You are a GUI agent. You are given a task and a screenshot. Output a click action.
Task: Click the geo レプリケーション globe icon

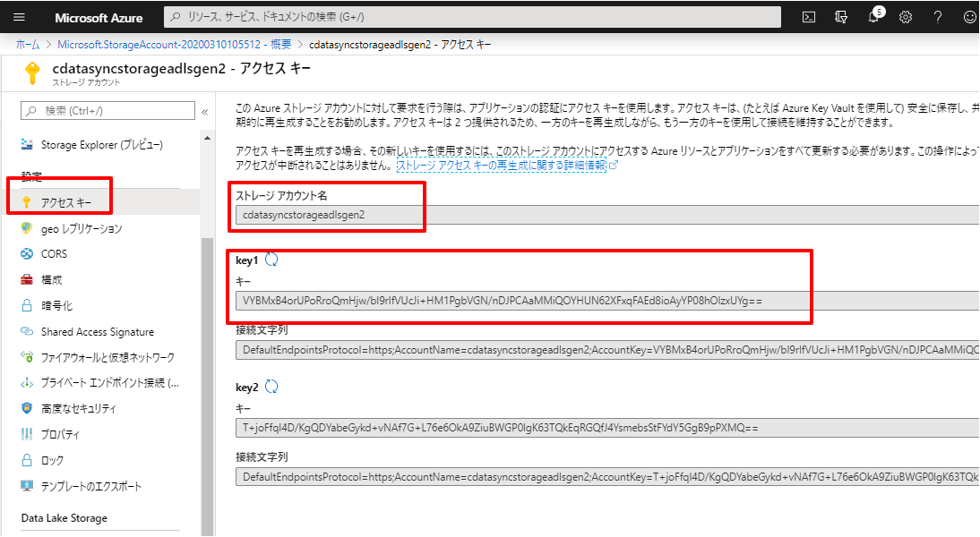(26, 228)
